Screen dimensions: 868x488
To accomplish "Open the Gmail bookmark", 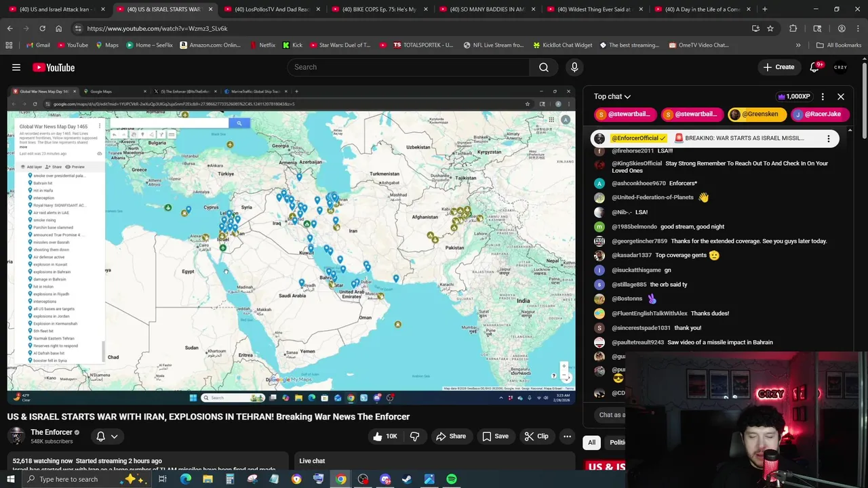I will click(37, 45).
